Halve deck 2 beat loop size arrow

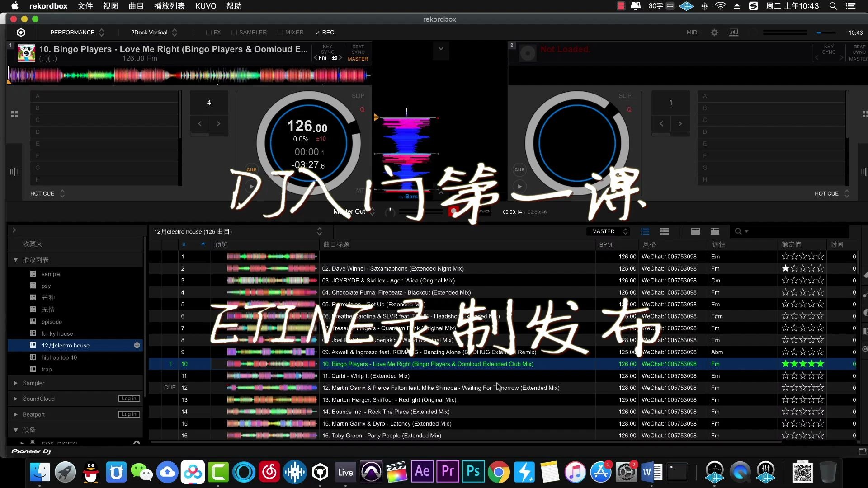point(661,123)
